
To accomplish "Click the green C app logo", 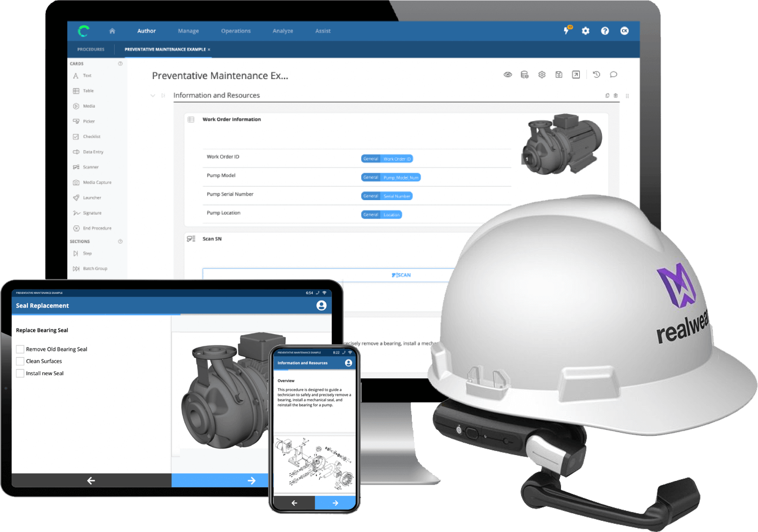I will tap(83, 31).
